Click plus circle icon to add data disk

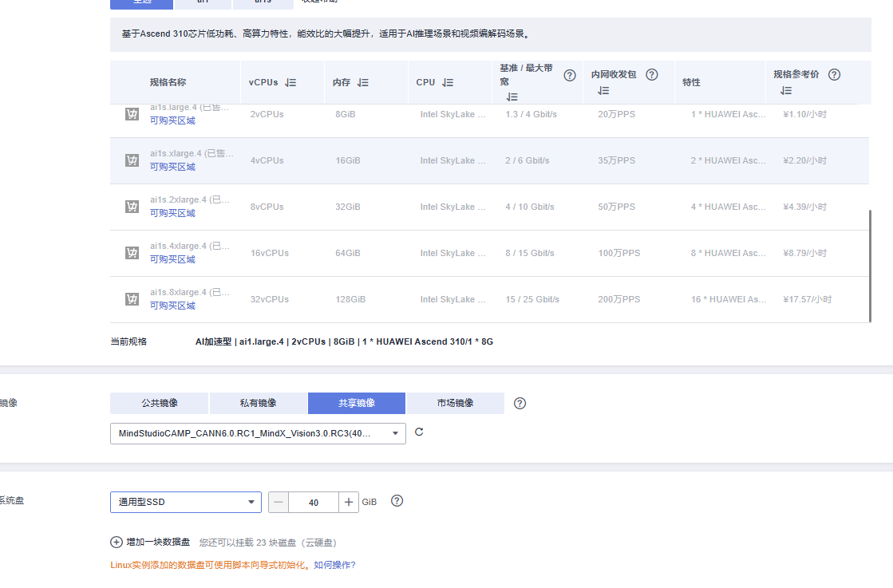click(x=117, y=542)
